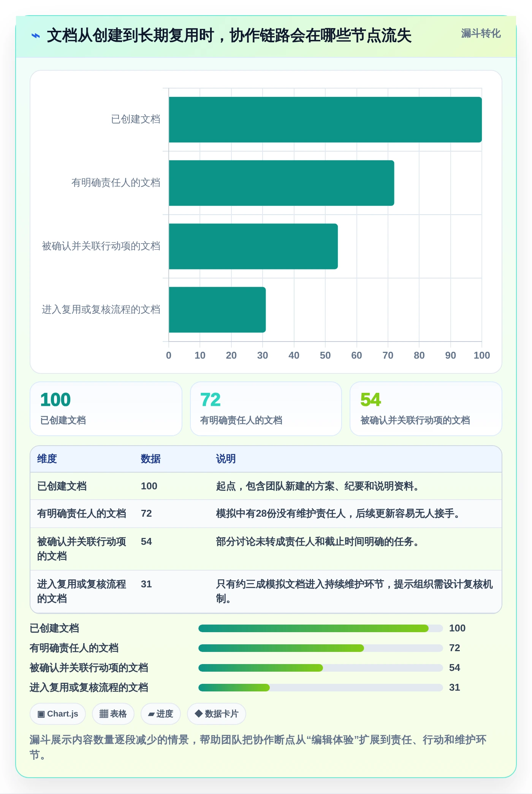Click the 被确认并关联行动项的文档 chart bar

click(x=253, y=247)
